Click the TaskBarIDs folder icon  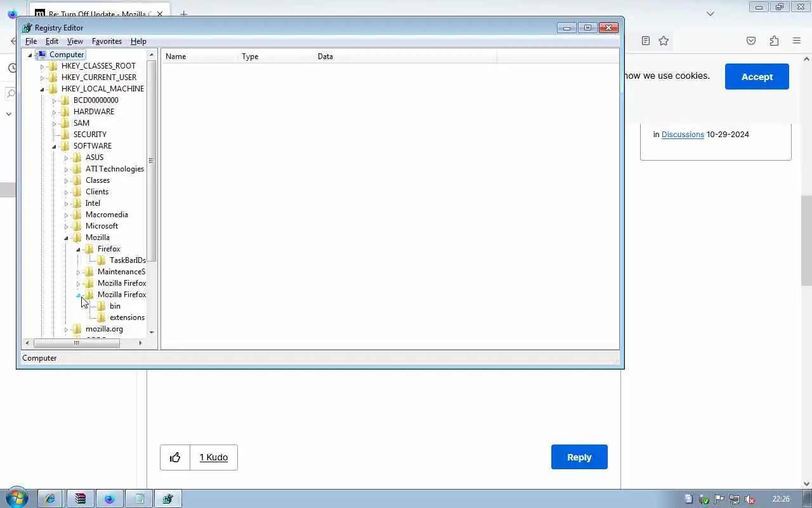101,260
